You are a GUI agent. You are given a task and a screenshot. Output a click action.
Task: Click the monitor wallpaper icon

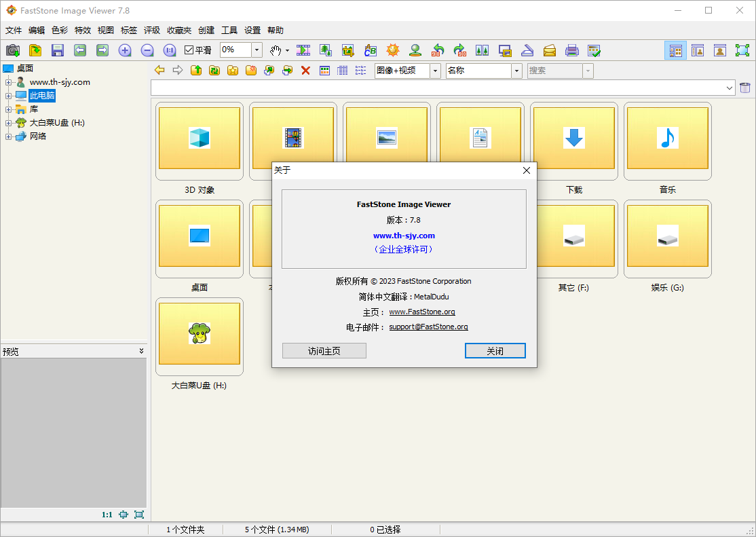click(505, 50)
